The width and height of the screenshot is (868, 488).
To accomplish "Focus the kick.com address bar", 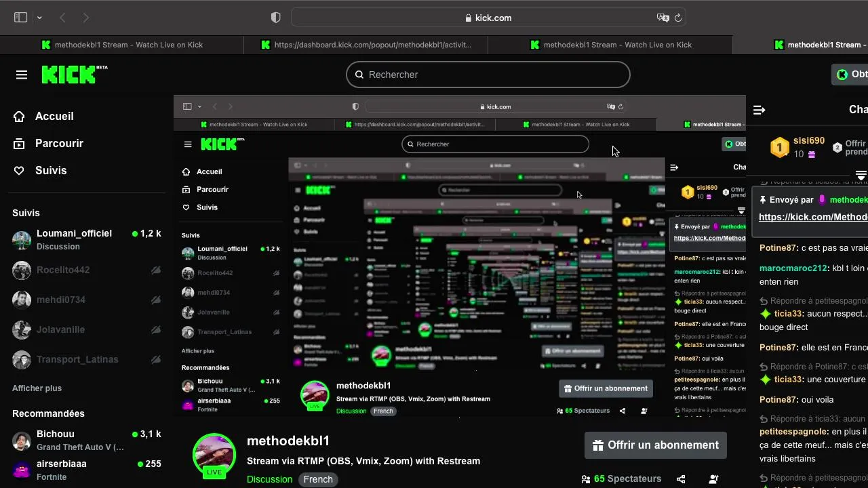I will pos(488,18).
